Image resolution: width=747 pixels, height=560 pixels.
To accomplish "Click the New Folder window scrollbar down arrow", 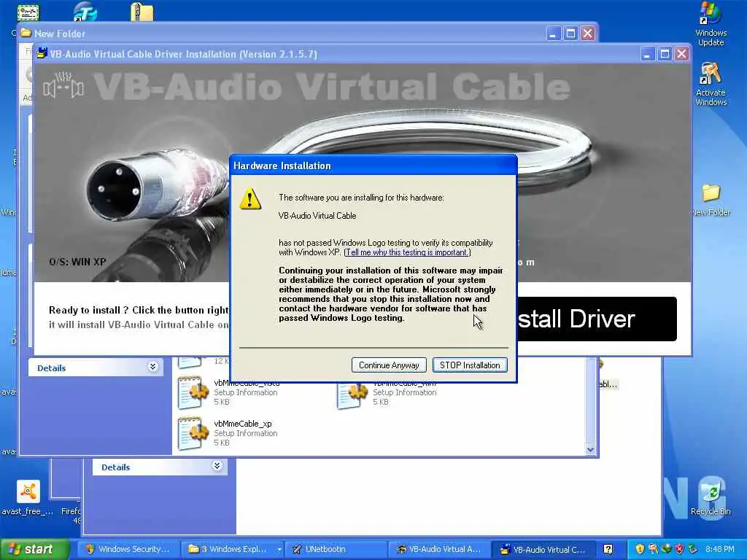I will tap(591, 449).
